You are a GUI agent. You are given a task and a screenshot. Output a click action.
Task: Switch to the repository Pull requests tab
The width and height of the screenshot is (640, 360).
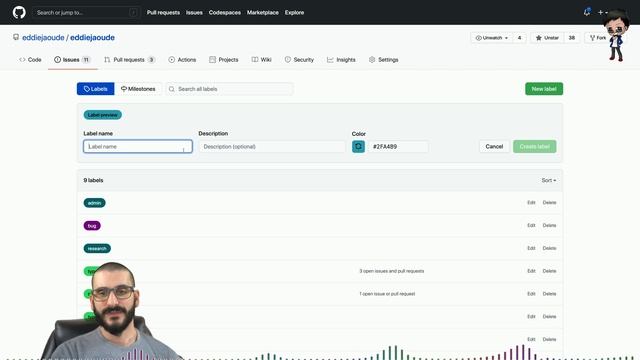129,60
